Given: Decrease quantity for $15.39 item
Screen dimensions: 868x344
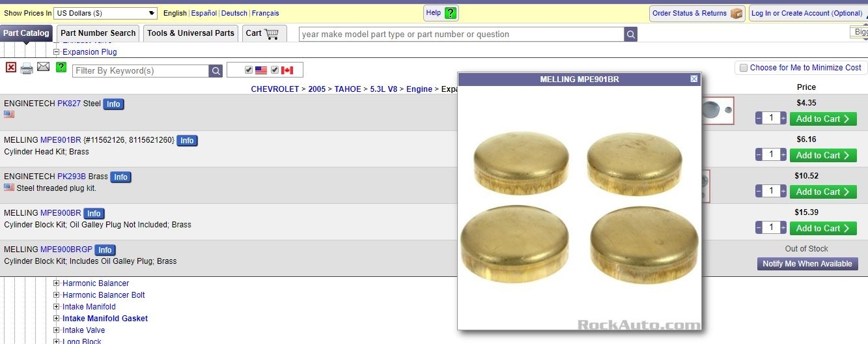Looking at the screenshot, I should pos(759,228).
